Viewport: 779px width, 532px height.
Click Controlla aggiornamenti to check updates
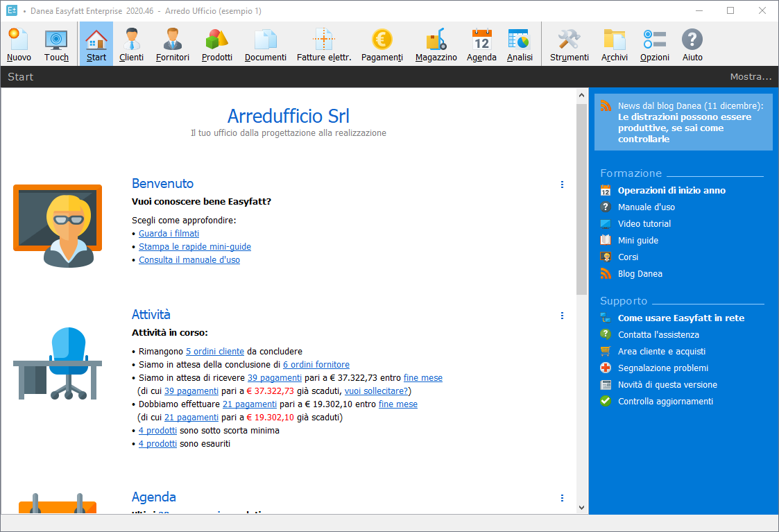666,402
